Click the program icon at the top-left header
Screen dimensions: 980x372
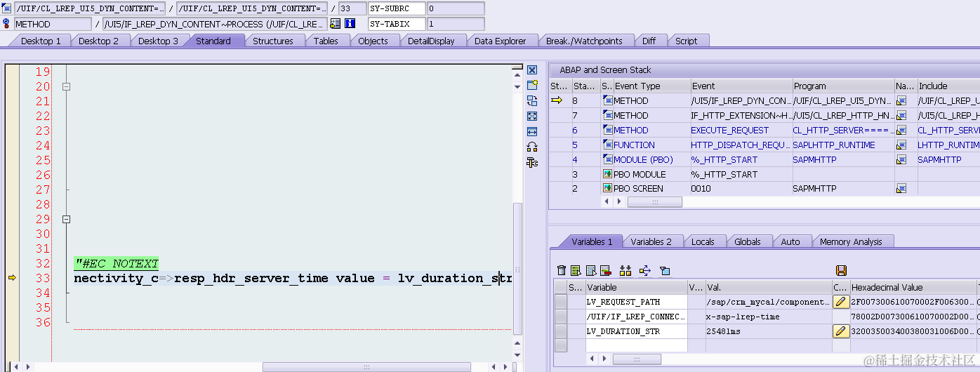6,8
